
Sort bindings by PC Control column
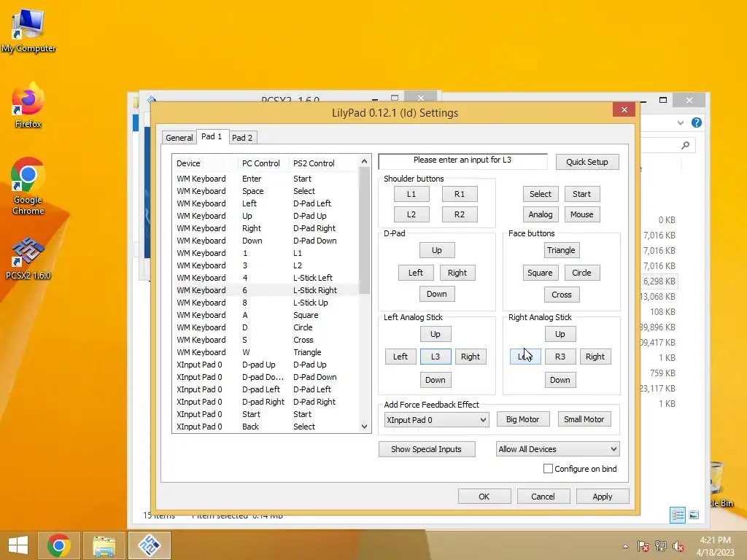(x=263, y=163)
